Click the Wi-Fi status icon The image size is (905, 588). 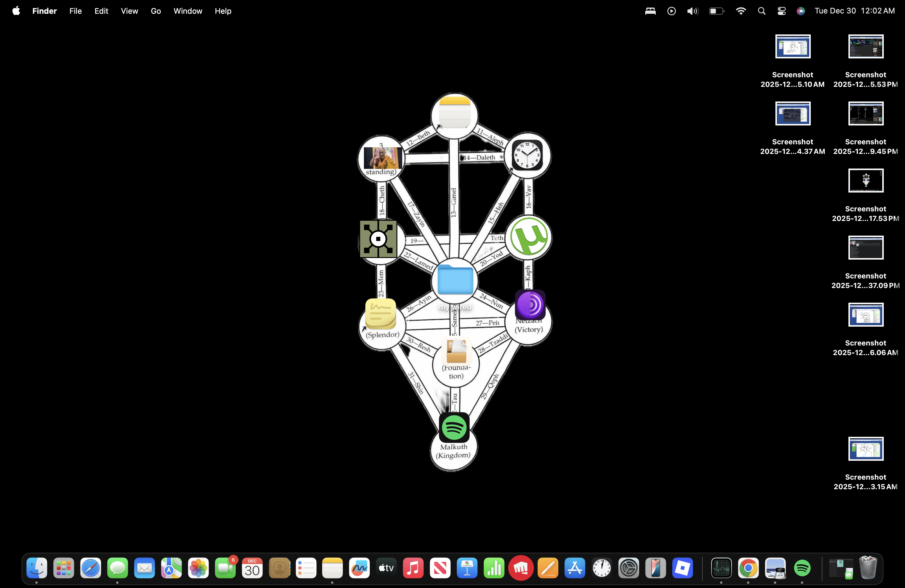point(741,11)
